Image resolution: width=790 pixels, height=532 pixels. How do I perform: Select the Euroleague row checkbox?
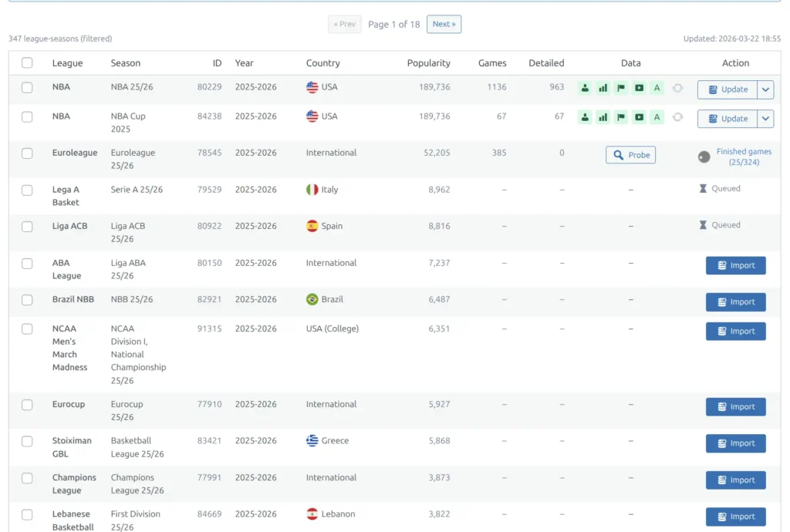click(27, 153)
